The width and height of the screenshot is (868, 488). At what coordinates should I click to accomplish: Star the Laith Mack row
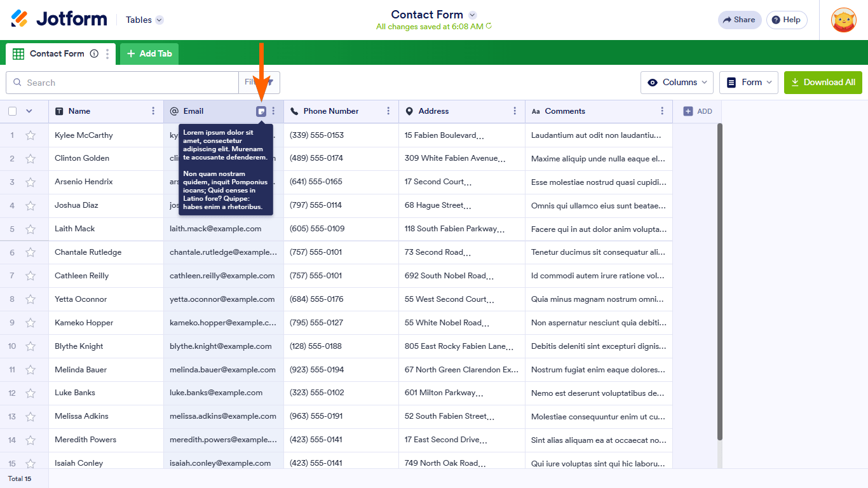point(31,229)
